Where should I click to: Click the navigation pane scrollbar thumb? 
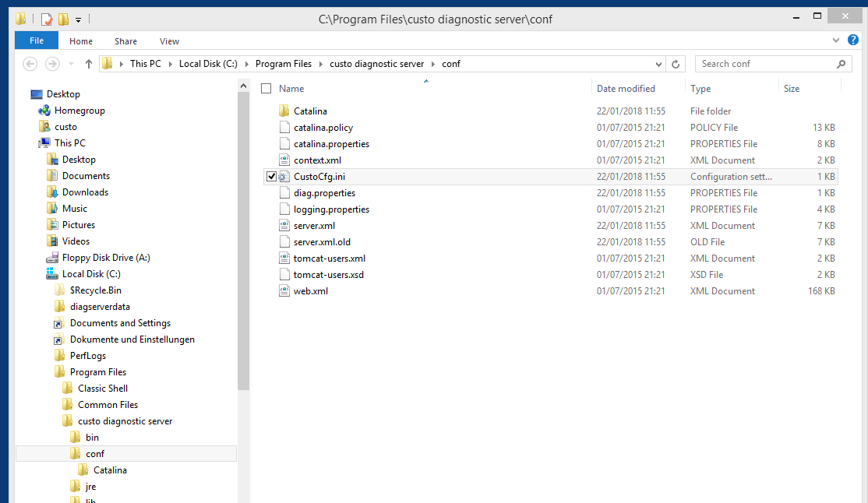coord(243,241)
